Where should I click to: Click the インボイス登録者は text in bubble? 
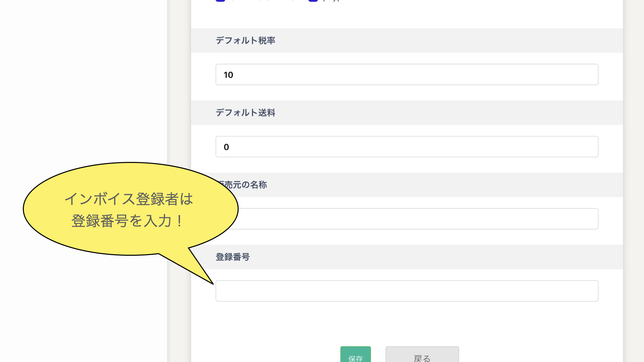pyautogui.click(x=128, y=199)
